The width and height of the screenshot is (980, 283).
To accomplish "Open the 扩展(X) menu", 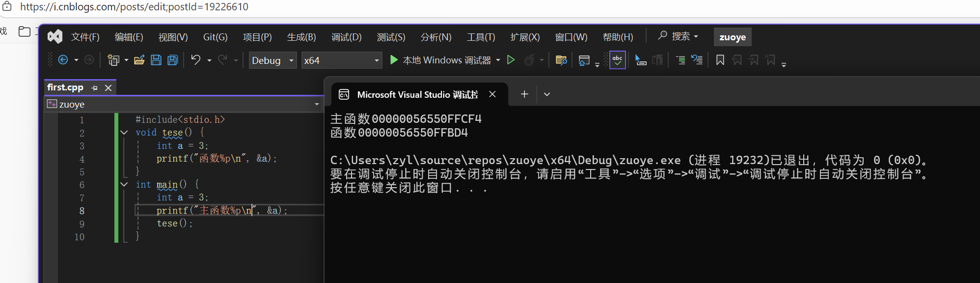I will click(525, 37).
